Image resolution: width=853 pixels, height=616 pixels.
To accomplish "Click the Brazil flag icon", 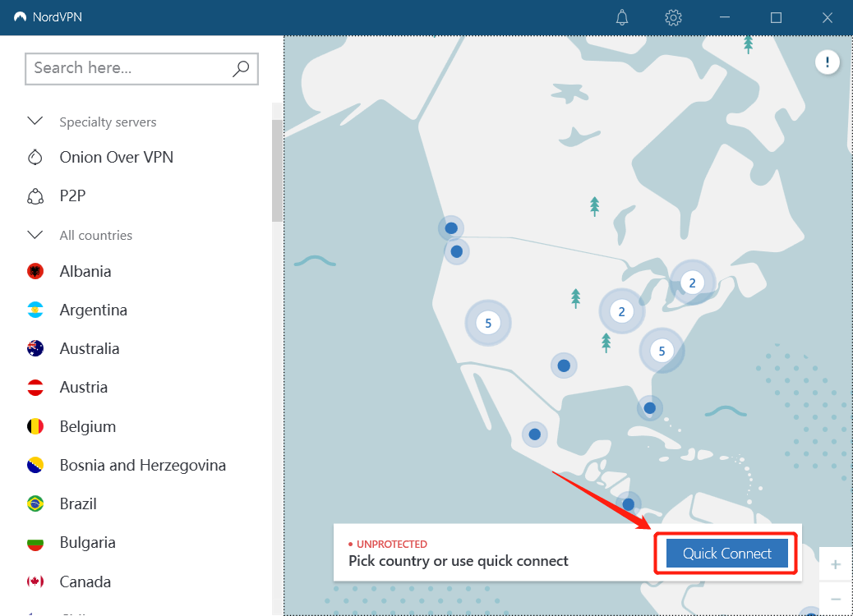I will click(x=35, y=503).
